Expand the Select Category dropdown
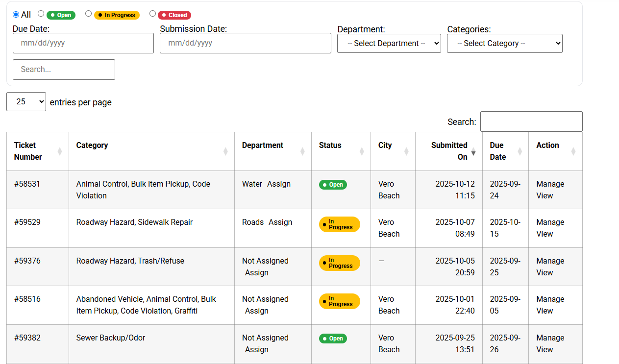619x364 pixels. click(504, 43)
